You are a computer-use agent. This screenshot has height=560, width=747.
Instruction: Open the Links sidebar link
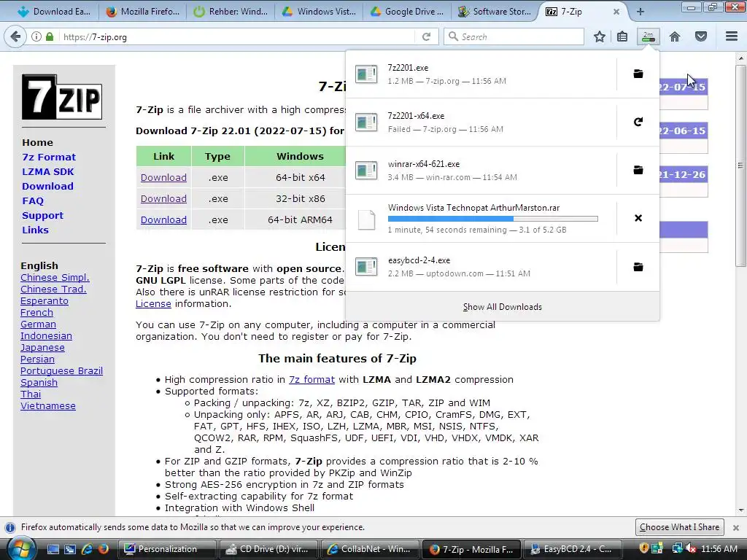point(35,230)
